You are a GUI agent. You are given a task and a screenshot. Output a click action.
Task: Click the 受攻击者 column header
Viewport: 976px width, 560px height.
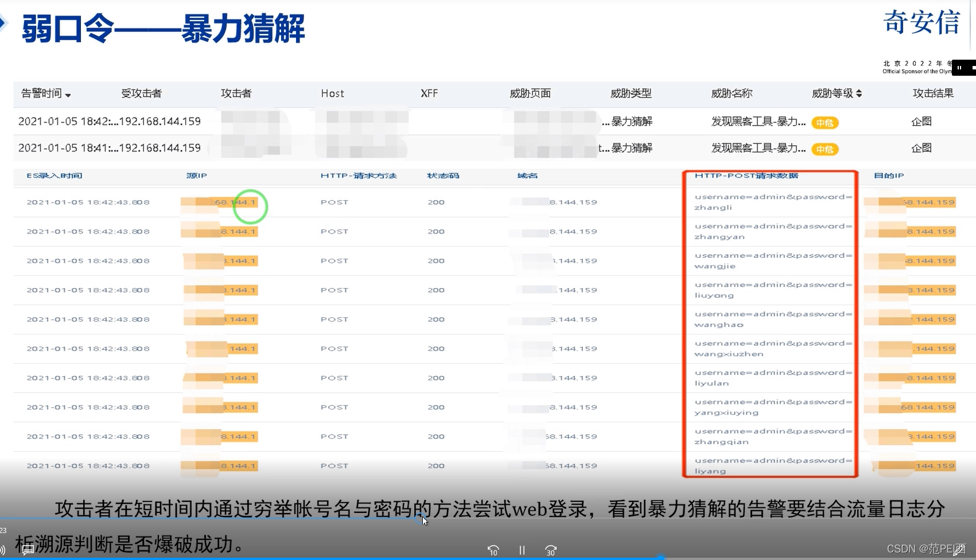pos(141,94)
